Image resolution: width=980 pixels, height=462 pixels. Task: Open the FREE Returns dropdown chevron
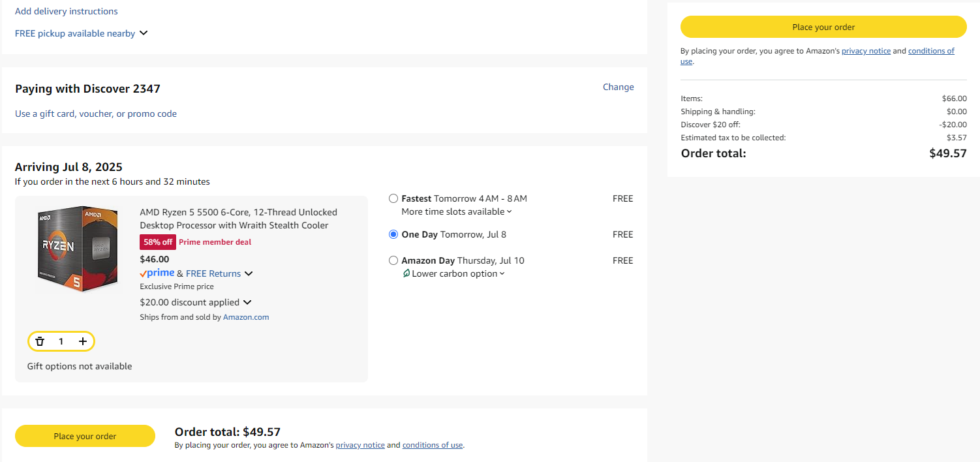(249, 274)
